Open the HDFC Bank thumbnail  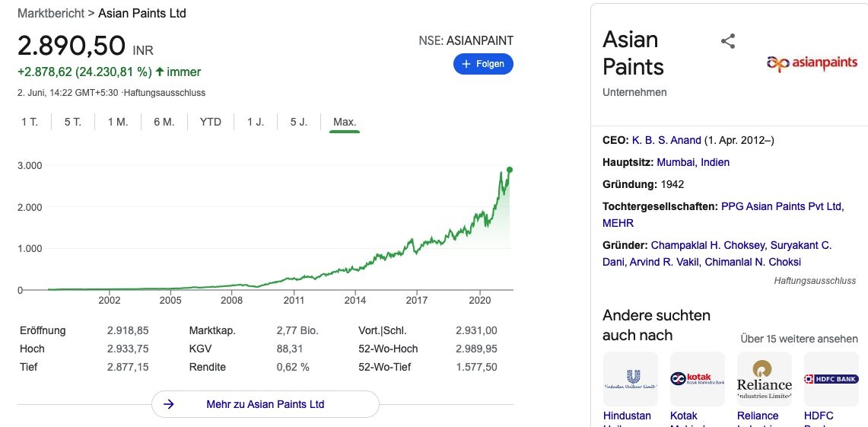point(831,379)
